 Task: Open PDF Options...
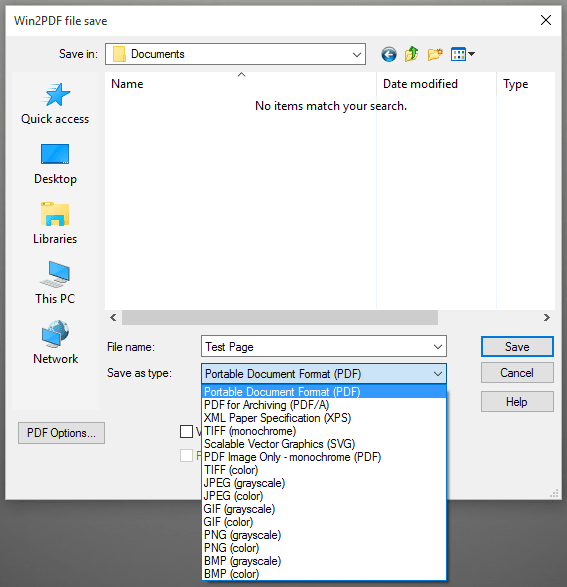61,433
